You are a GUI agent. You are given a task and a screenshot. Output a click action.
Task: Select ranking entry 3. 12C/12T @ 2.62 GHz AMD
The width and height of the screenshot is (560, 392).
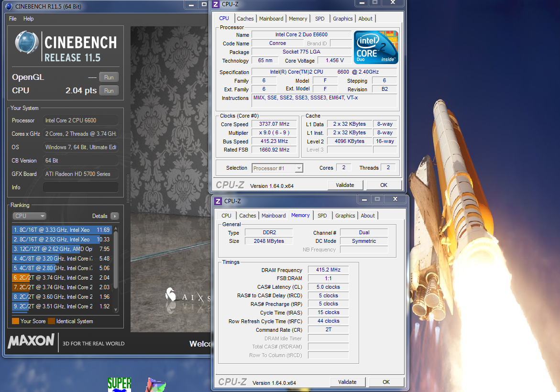[x=62, y=249]
